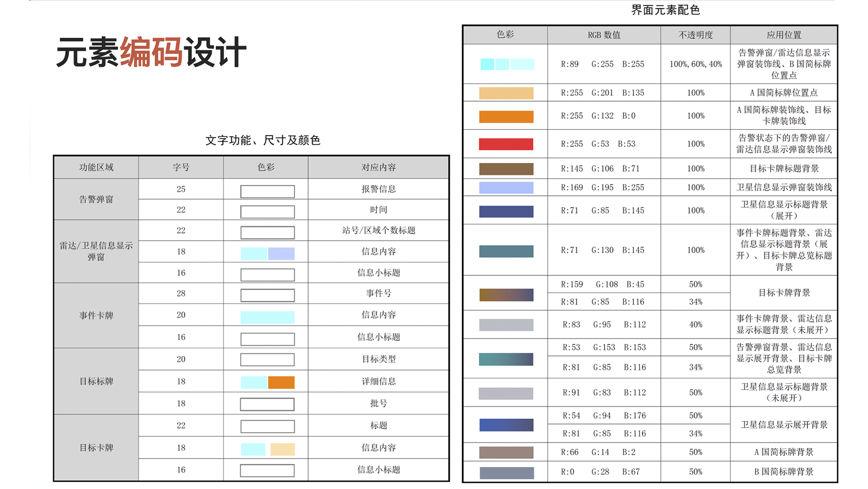Image resolution: width=868 pixels, height=489 pixels.
Task: Select the R:66 G:14 B:2 value cell
Action: 604,452
